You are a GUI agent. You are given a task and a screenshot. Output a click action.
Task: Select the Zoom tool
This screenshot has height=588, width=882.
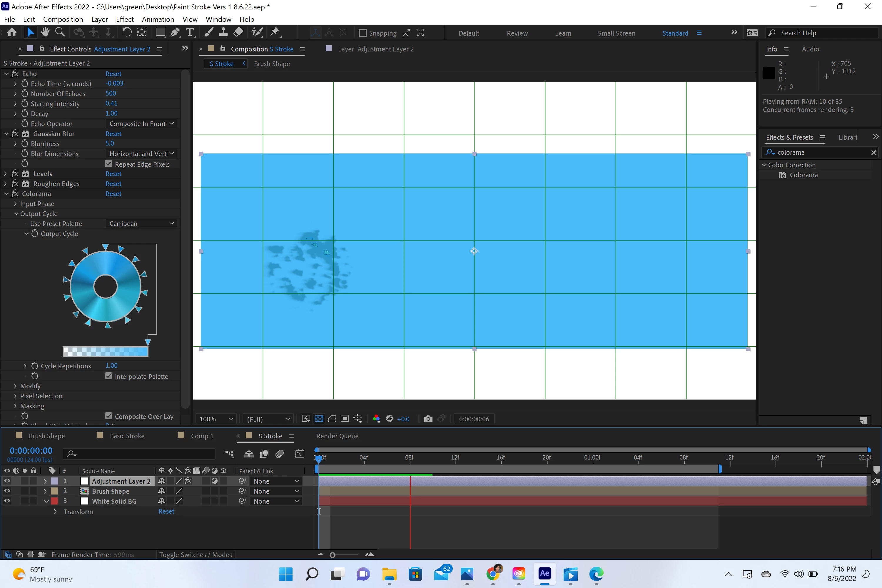tap(60, 33)
